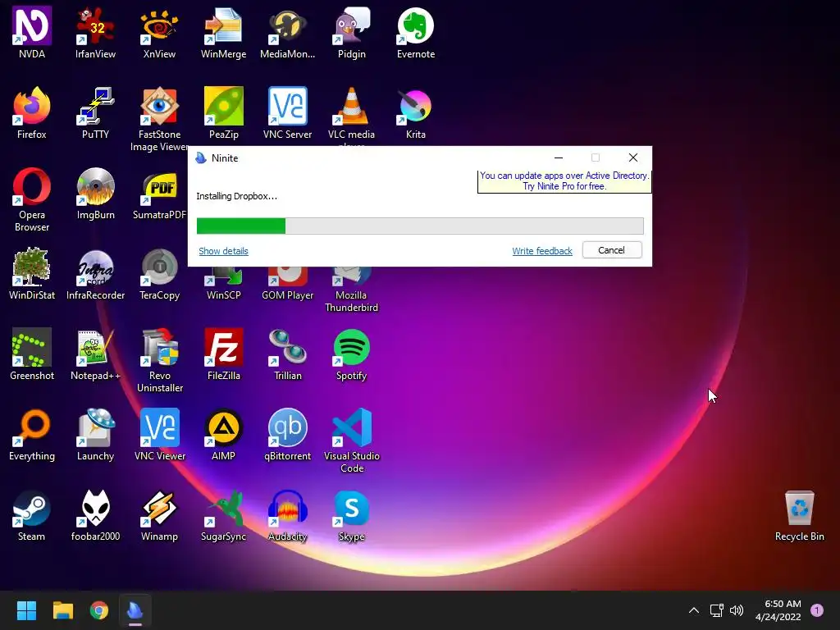Select the SumatraPDF desktop icon
The height and width of the screenshot is (630, 840).
pos(159,194)
